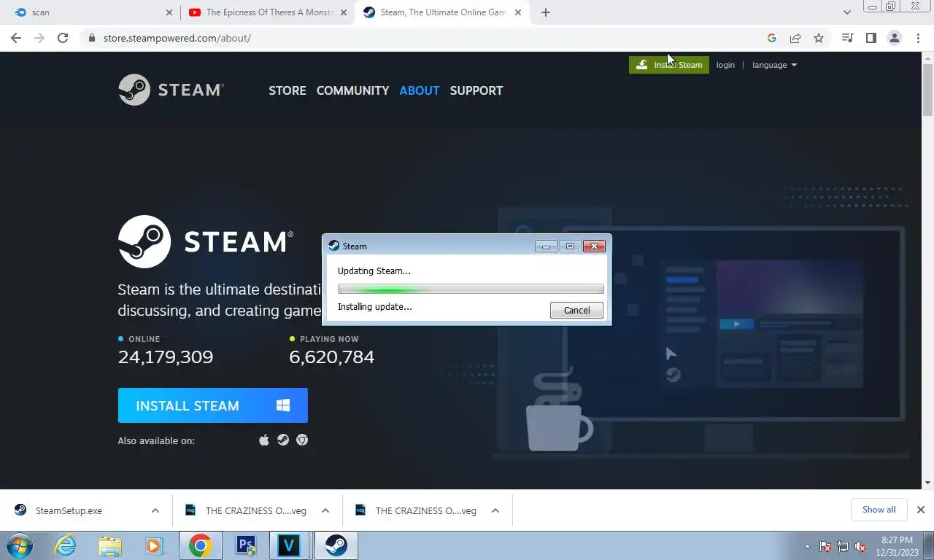Viewport: 934px width, 560px height.
Task: Click the Google icon in the address bar
Action: point(772,38)
